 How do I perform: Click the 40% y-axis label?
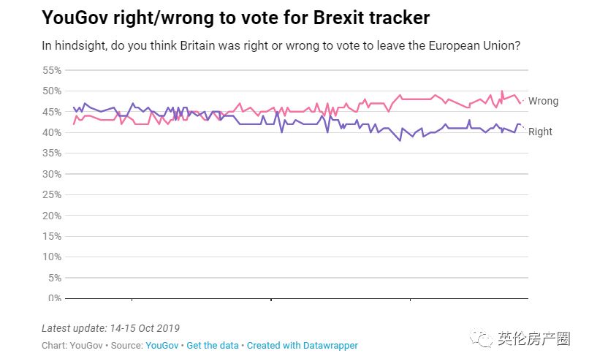click(53, 132)
